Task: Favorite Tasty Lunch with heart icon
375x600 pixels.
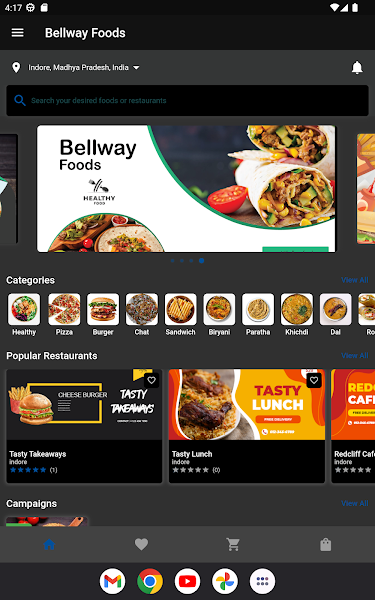Action: click(314, 380)
